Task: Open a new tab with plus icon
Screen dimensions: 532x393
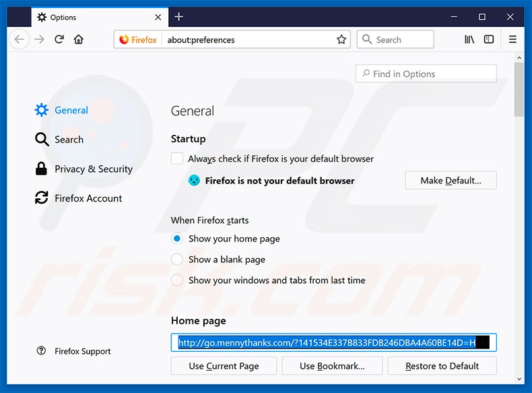Action: pos(179,17)
